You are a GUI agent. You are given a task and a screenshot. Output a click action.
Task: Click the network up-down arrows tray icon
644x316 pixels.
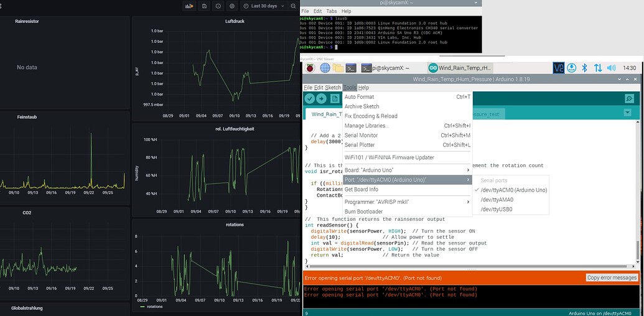point(598,68)
